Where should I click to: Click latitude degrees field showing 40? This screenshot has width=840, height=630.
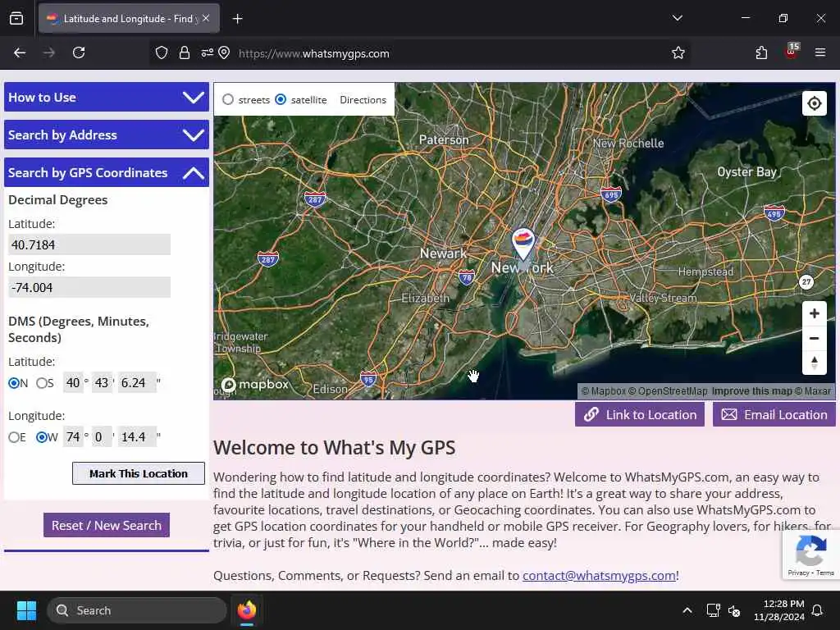[x=72, y=382]
